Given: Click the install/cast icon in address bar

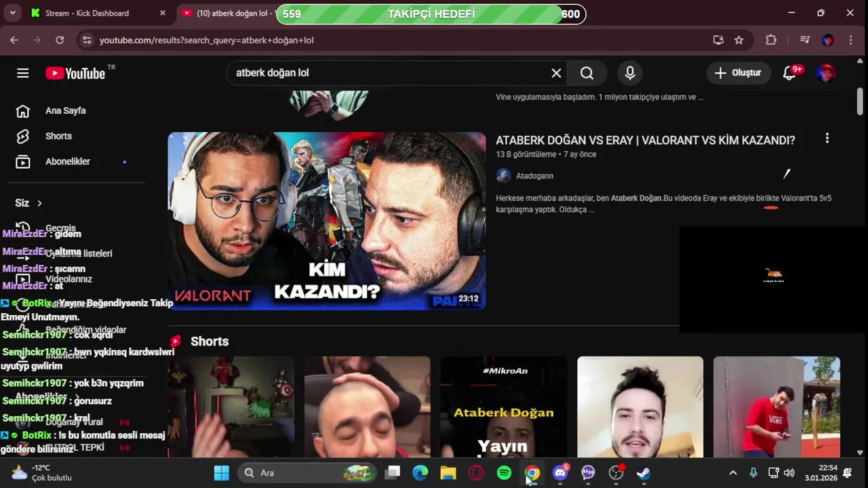Looking at the screenshot, I should click(718, 40).
